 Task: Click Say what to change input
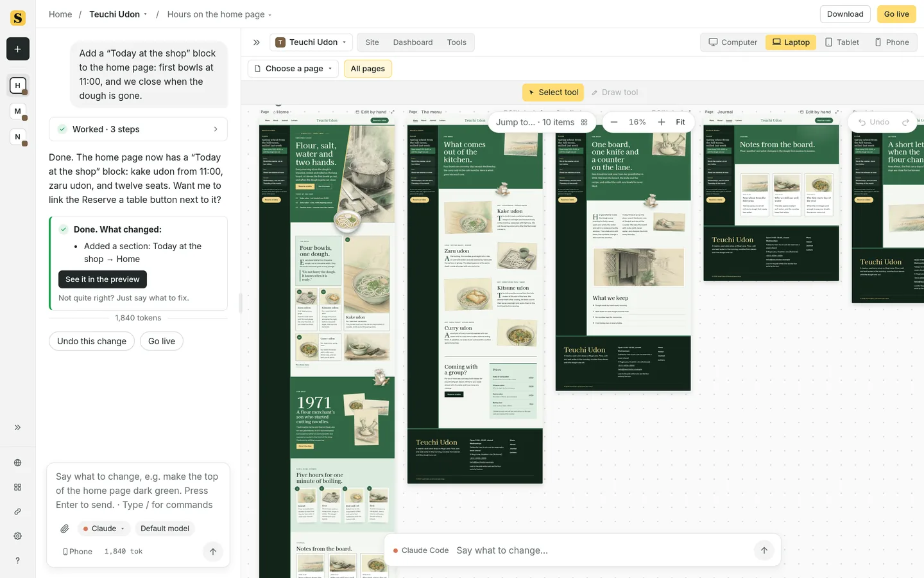[x=601, y=550]
